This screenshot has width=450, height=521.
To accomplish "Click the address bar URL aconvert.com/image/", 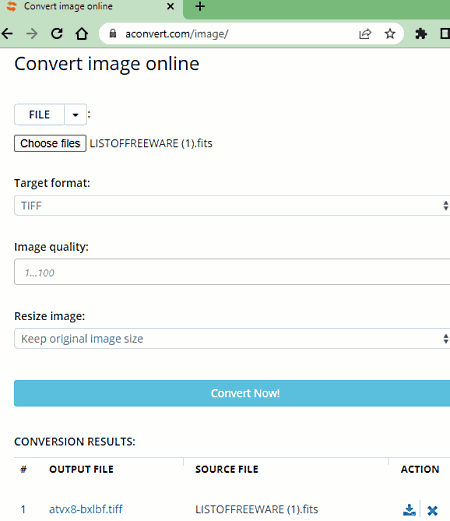I will [177, 34].
